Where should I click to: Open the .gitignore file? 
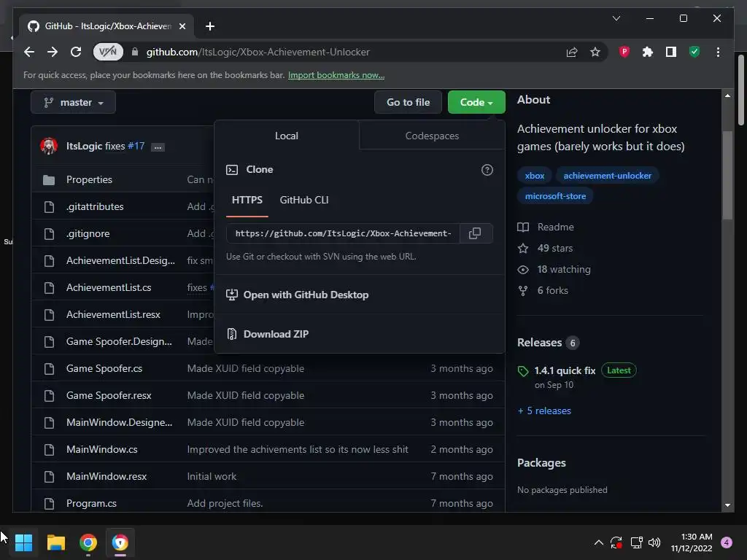(x=88, y=234)
